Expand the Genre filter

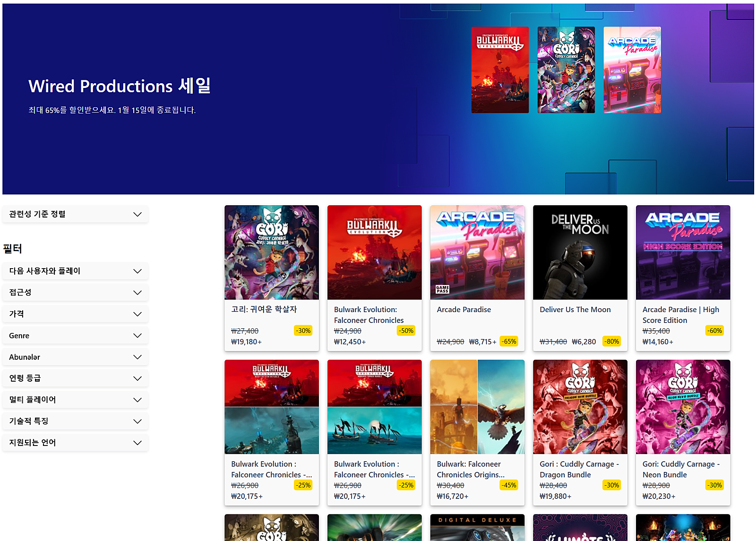[75, 335]
